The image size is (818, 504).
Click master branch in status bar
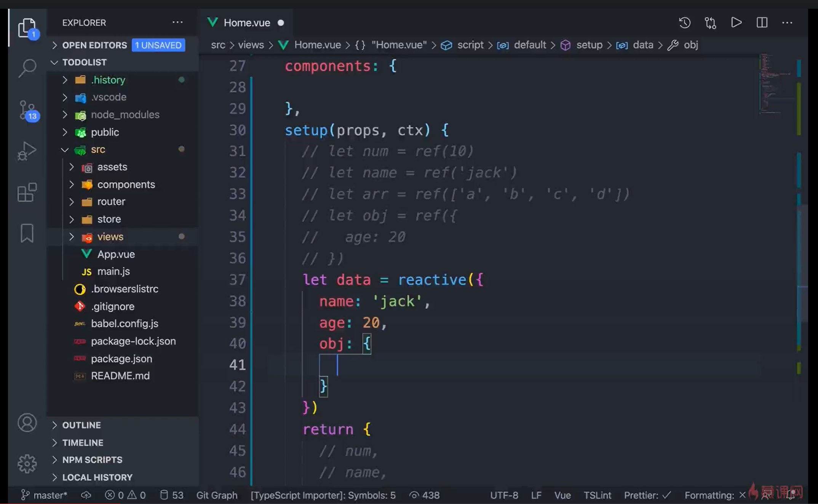point(45,495)
